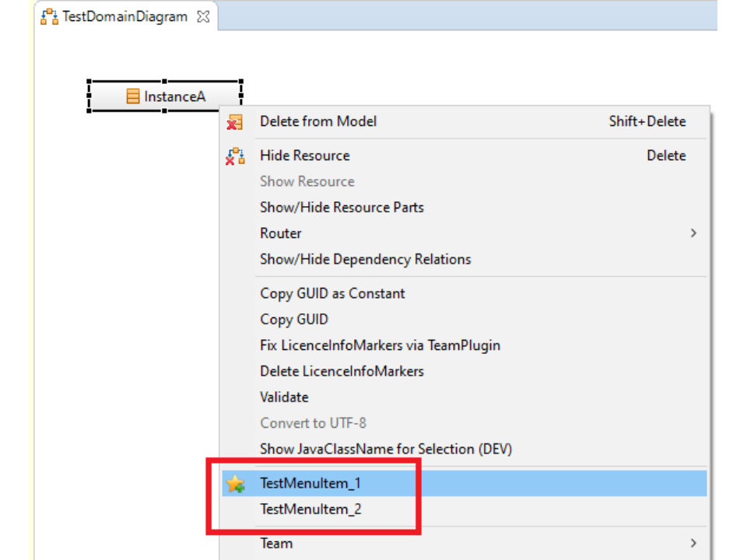Select Hide Resource from context menu
Viewport: 747px width, 560px height.
465,156
